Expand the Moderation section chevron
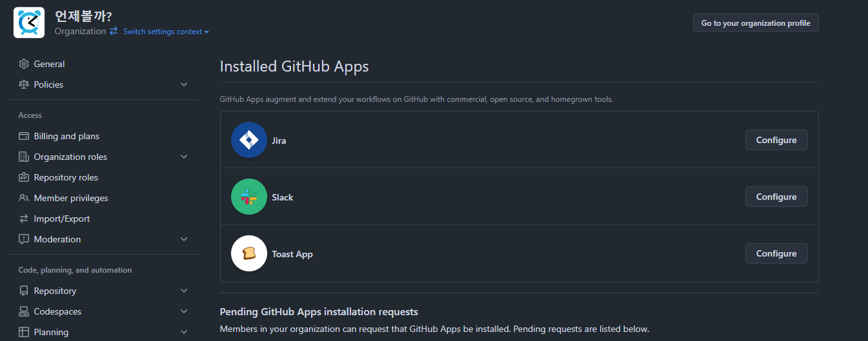Viewport: 868px width, 341px height. tap(184, 239)
